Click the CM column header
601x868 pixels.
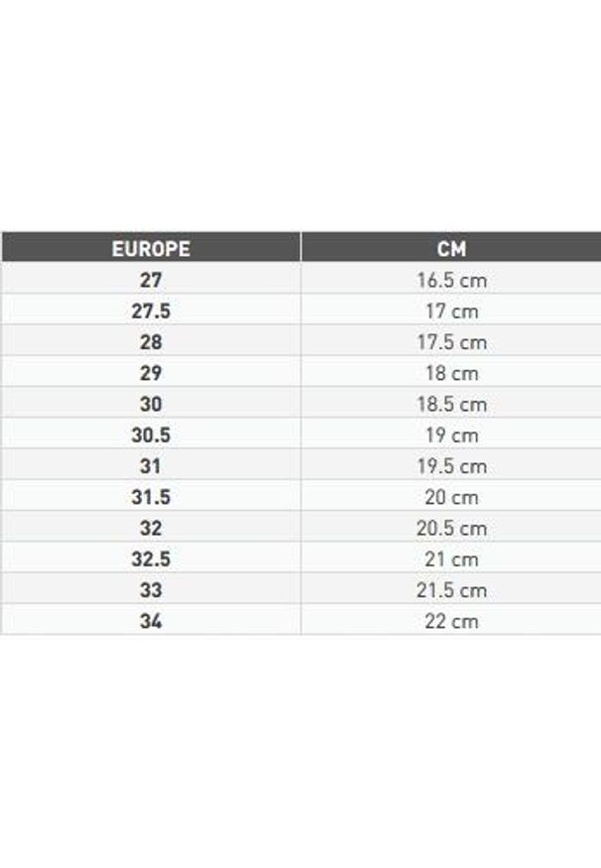[x=451, y=248]
